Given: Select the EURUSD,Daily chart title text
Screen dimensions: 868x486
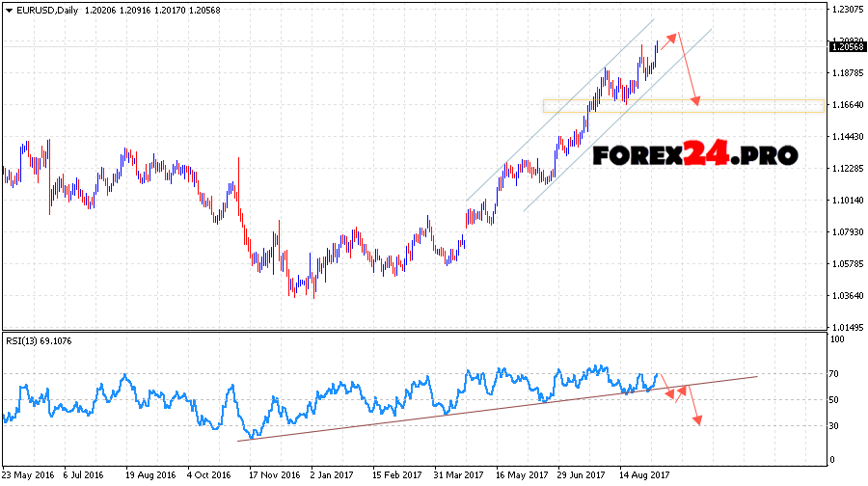Looking at the screenshot, I should point(48,10).
